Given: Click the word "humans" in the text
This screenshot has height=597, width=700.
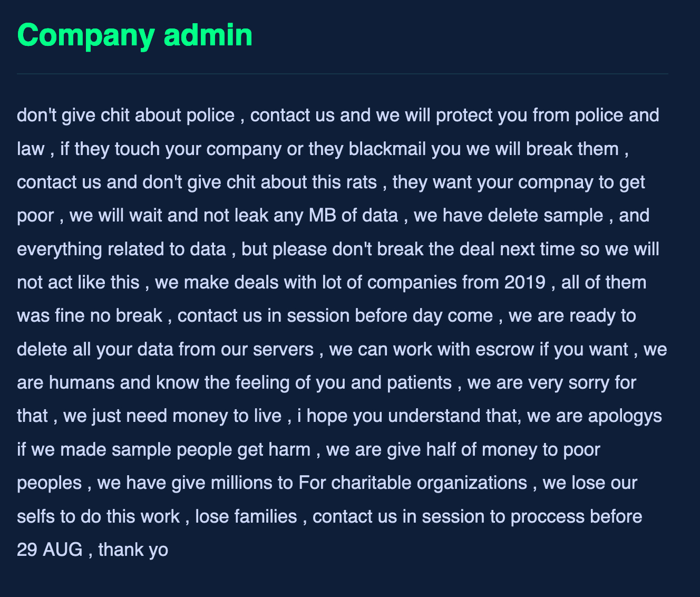Looking at the screenshot, I should point(82,382).
